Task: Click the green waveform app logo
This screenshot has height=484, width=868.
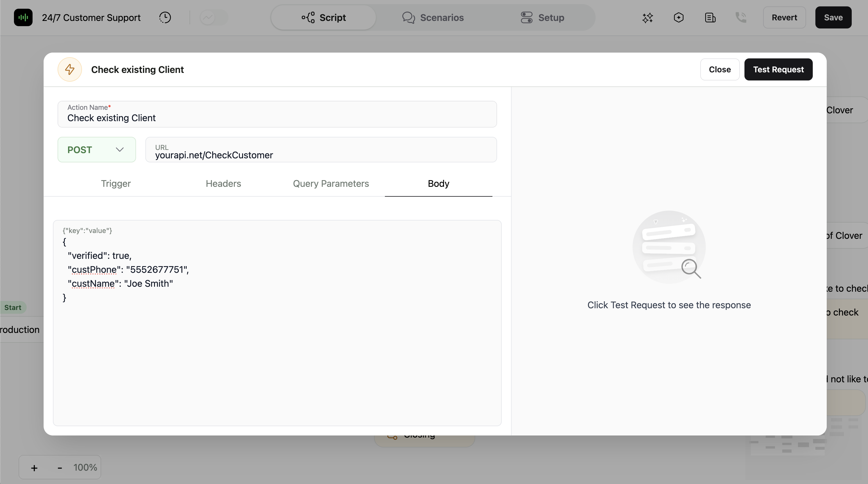Action: (23, 17)
